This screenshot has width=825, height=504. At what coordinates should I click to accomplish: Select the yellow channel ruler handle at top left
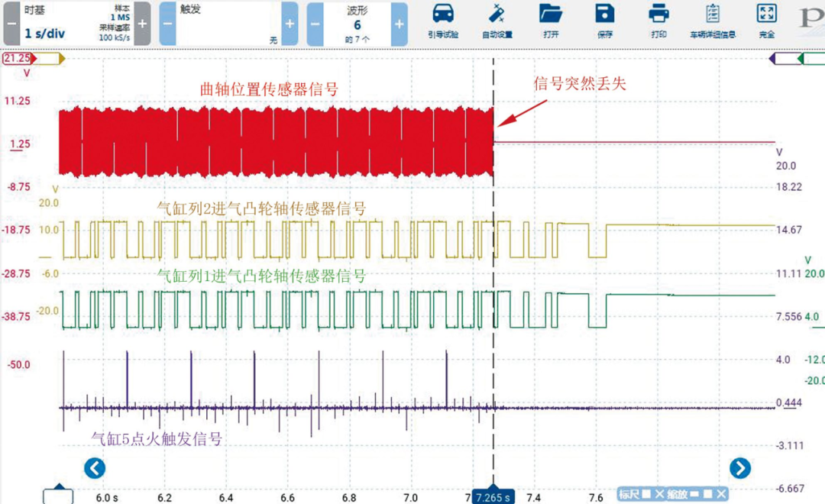click(x=51, y=58)
